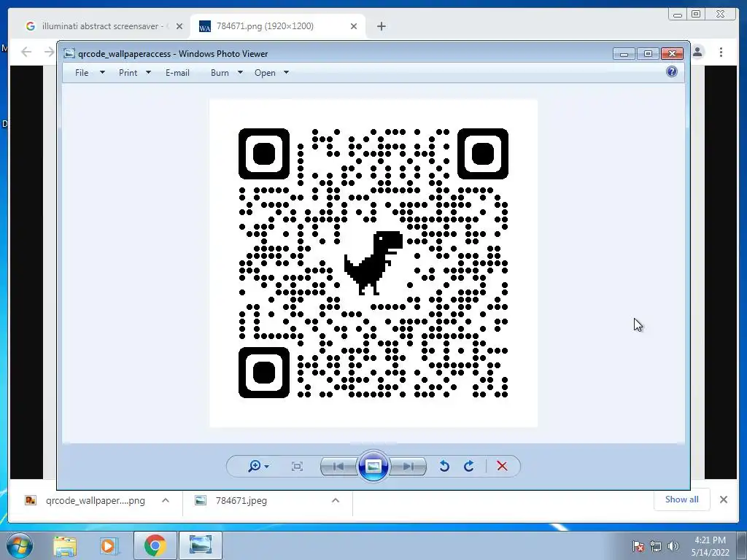This screenshot has width=747, height=560.
Task: Maximize the Photo Viewer window
Action: 648,54
